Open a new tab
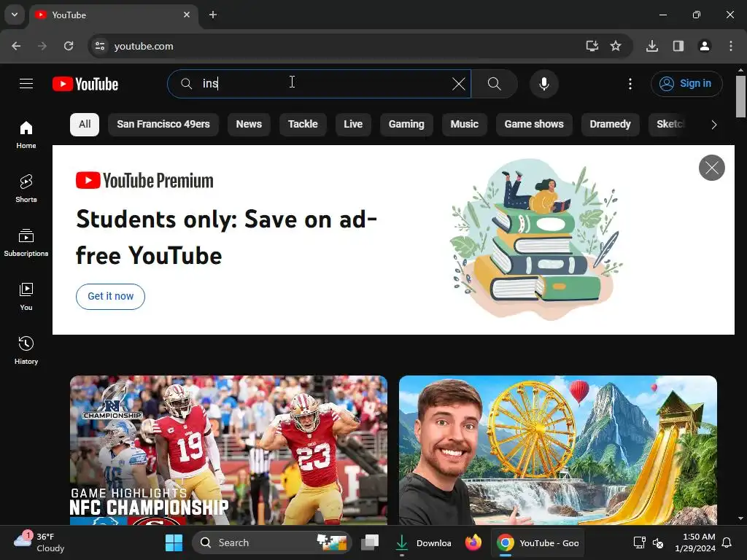Image resolution: width=747 pixels, height=560 pixels. pyautogui.click(x=213, y=15)
